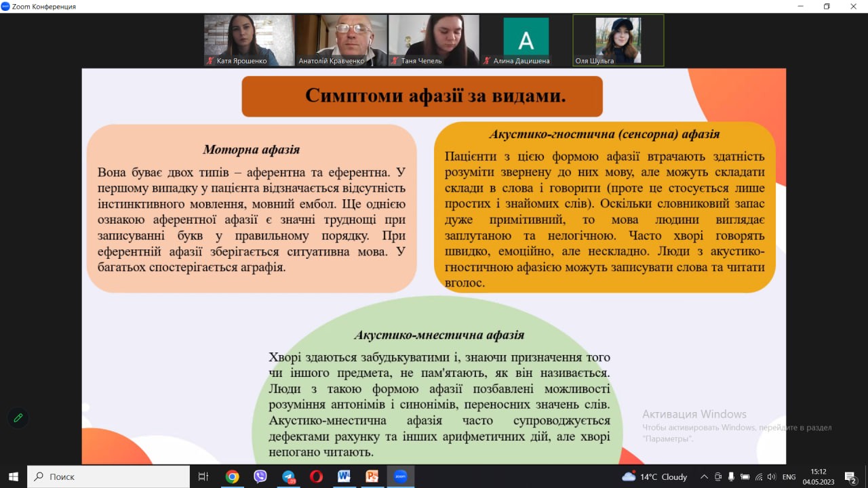Click the battery status tray icon
This screenshot has width=868, height=488.
[x=745, y=476]
